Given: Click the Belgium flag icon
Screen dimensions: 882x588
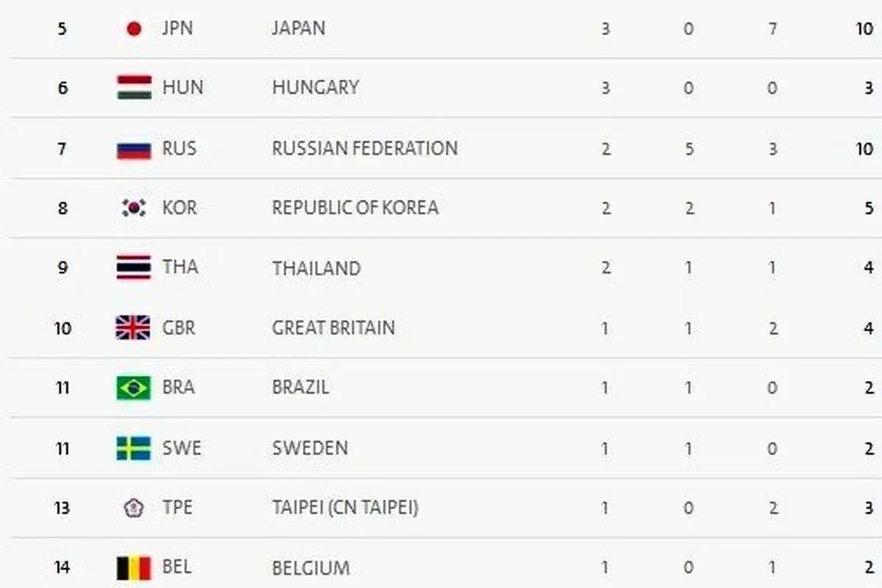Looking at the screenshot, I should [x=134, y=567].
